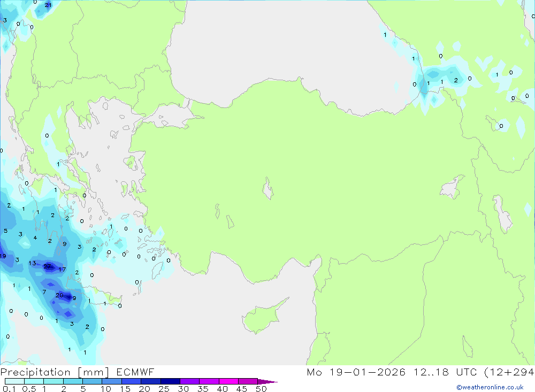Viewport: 535px width, 392px height.
Task: Click the "21" precipitation value on map
Action: click(x=48, y=5)
